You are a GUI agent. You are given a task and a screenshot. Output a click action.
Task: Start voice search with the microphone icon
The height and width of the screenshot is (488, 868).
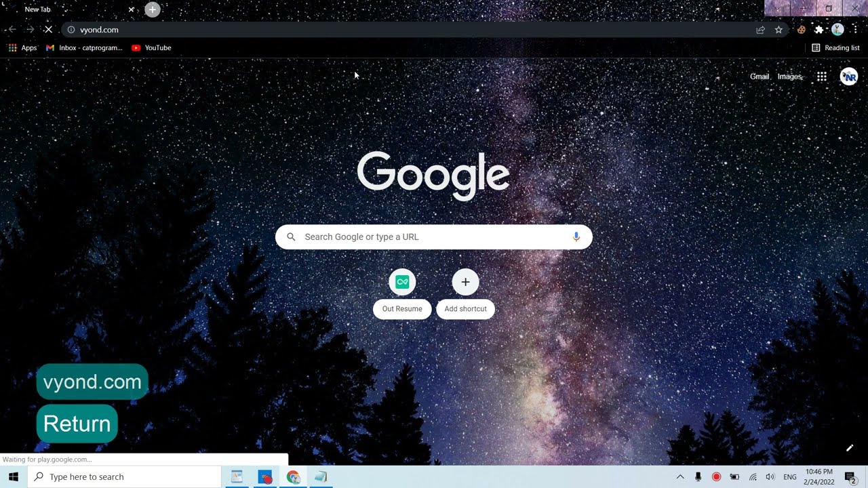pyautogui.click(x=576, y=237)
